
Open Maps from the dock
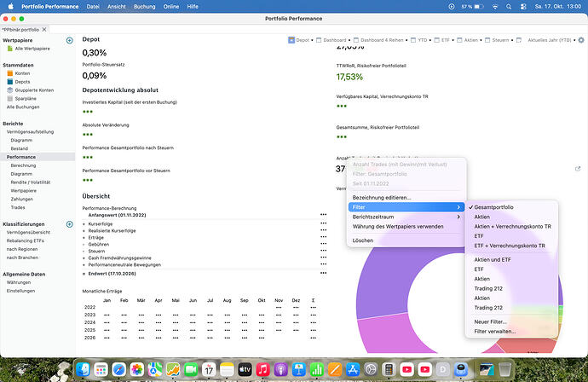[155, 370]
